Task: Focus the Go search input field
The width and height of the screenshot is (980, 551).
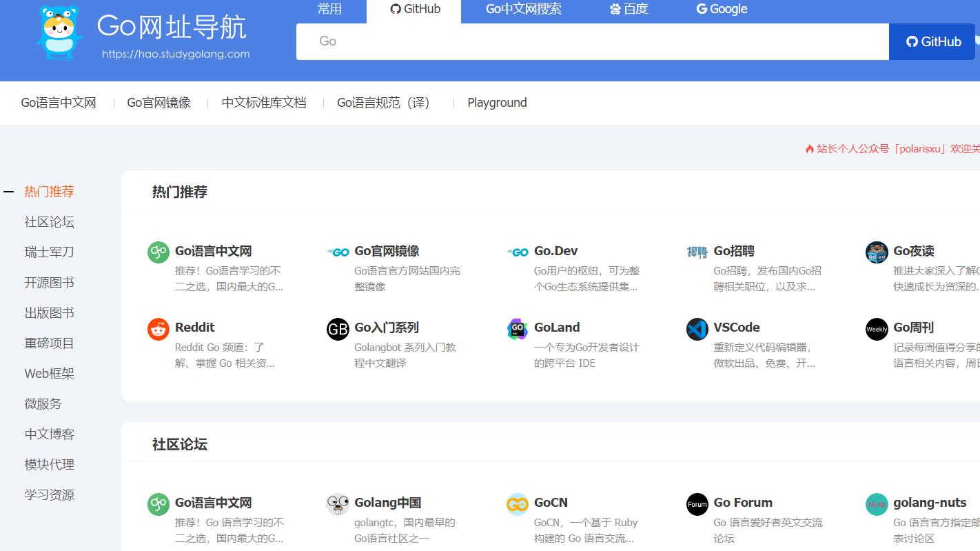Action: pyautogui.click(x=593, y=41)
